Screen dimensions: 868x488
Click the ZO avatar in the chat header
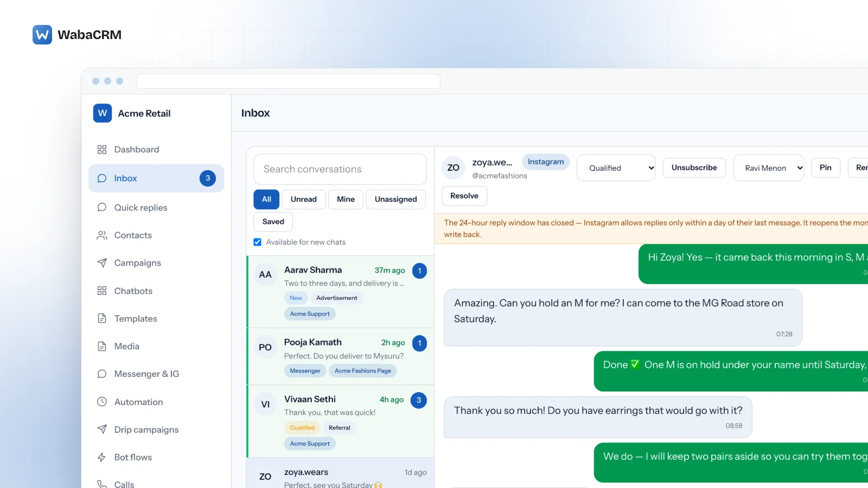tap(454, 168)
